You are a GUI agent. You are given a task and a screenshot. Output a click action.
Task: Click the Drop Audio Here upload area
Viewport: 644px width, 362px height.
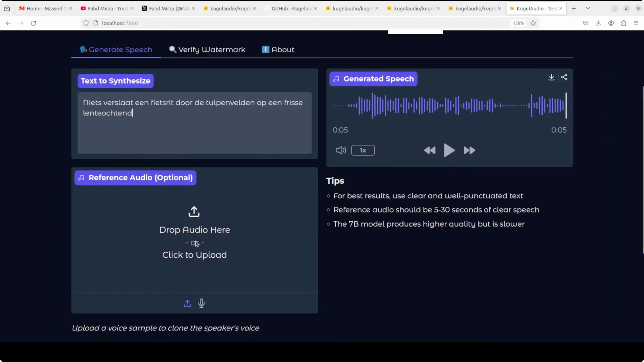(194, 232)
